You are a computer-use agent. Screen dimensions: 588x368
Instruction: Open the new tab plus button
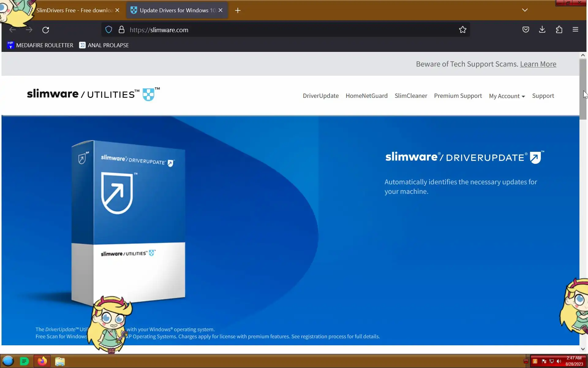point(238,10)
